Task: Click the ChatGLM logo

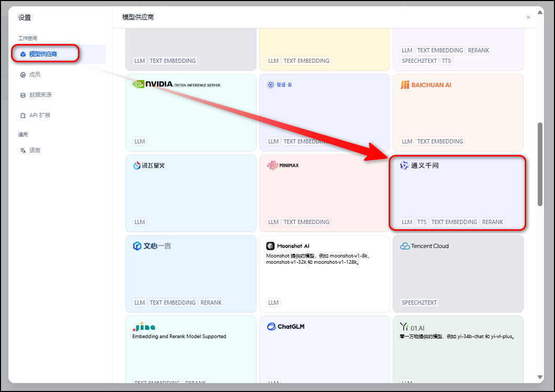Action: pos(286,327)
